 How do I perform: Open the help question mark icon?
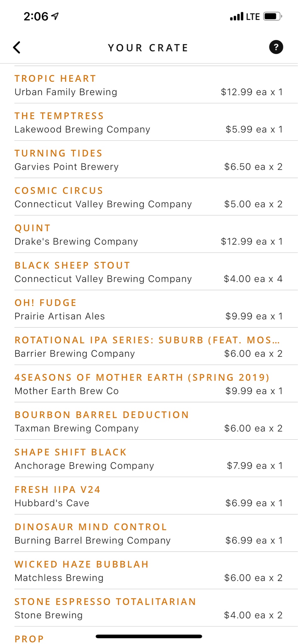point(276,47)
